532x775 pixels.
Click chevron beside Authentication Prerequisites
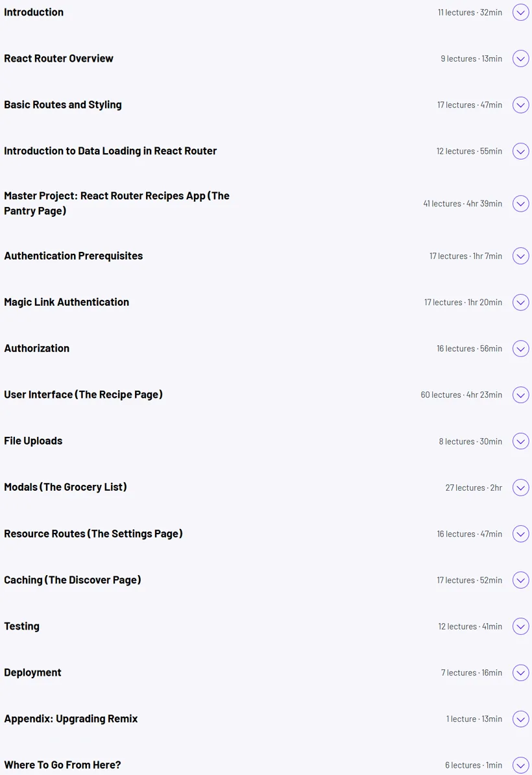click(520, 256)
